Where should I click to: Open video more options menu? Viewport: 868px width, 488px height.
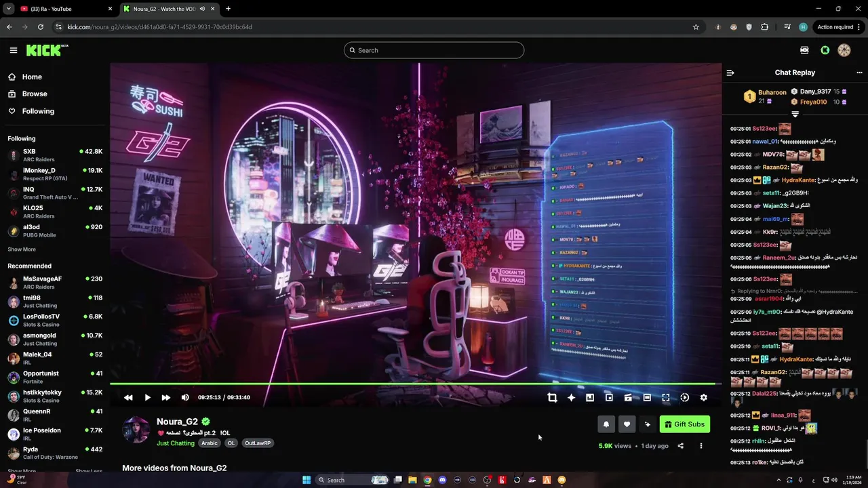point(701,446)
